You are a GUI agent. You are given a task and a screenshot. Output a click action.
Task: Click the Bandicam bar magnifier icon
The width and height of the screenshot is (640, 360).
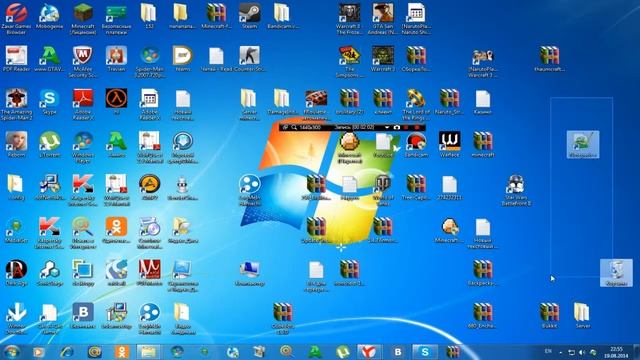pyautogui.click(x=294, y=128)
